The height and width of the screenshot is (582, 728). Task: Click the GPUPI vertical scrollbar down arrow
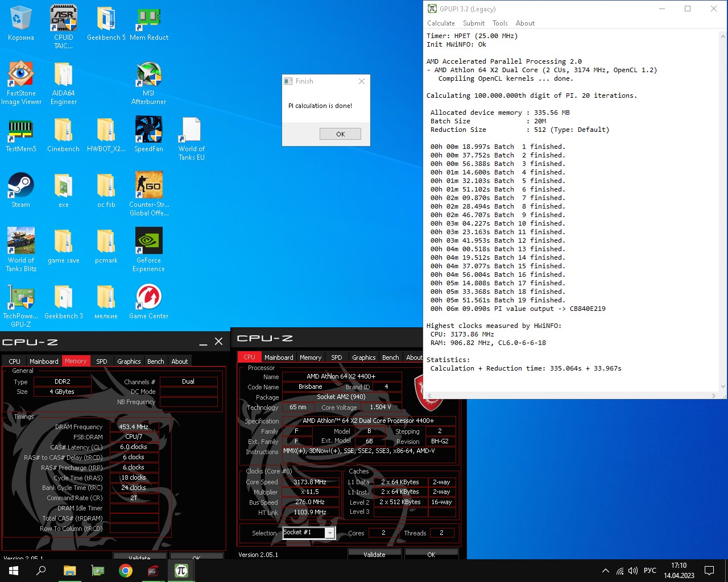click(723, 386)
